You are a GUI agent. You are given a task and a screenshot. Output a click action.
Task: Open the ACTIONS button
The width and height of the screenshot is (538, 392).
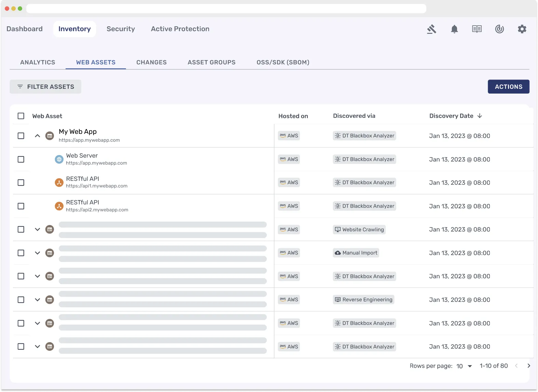[509, 87]
